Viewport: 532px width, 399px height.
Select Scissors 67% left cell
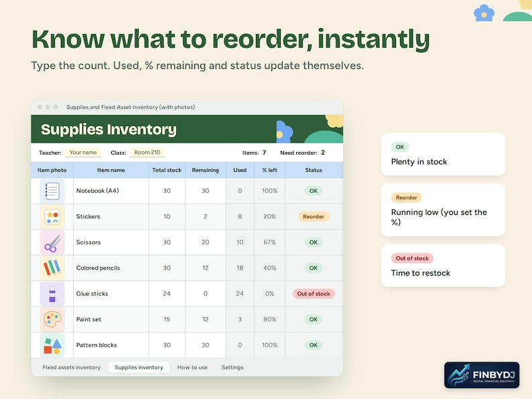tap(270, 242)
